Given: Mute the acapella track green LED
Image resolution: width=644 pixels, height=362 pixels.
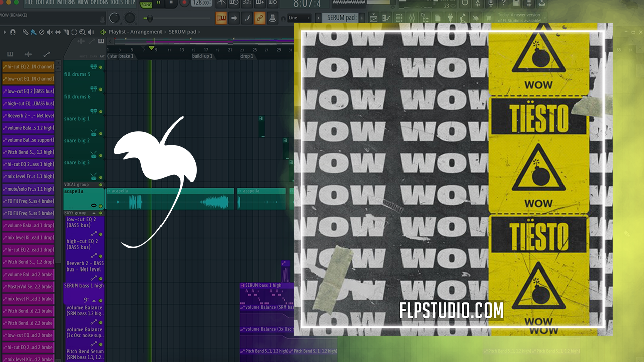Looking at the screenshot, I should tap(101, 206).
